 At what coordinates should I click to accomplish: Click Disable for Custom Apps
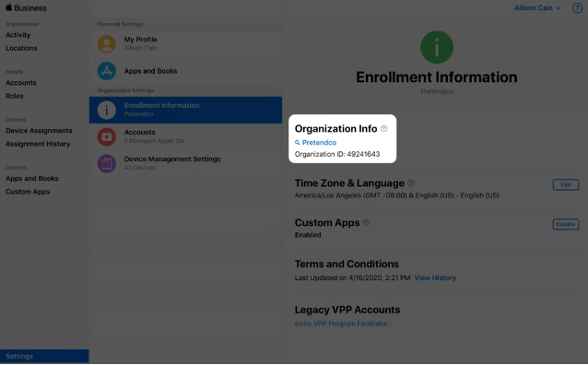pos(566,224)
